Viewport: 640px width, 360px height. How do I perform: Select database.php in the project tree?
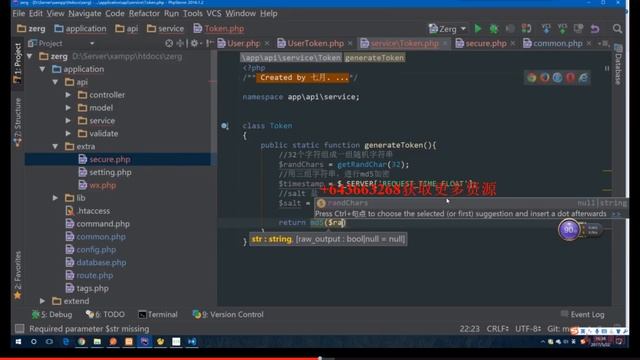[x=101, y=262]
